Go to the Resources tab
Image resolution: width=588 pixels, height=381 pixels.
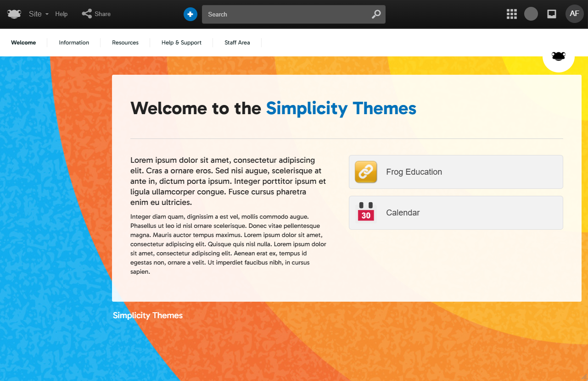pos(125,43)
